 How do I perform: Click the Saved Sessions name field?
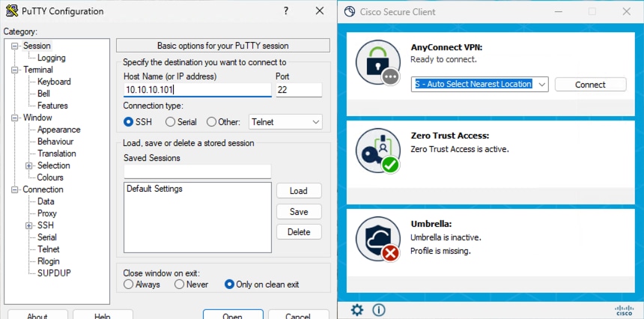pyautogui.click(x=198, y=171)
